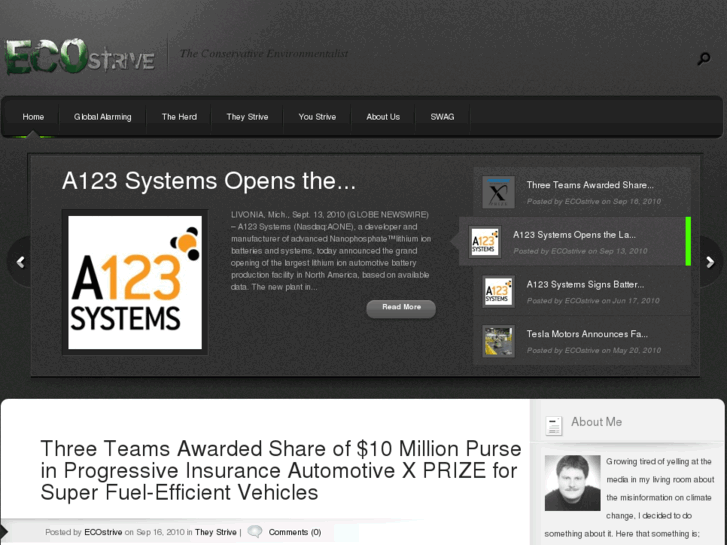Open the Home menu item
This screenshot has height=545, width=727.
[x=33, y=117]
